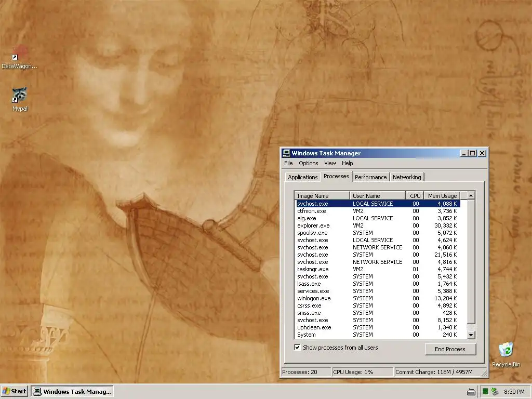532x399 pixels.
Task: Select svchost.exe using 21,516 K memory
Action: click(x=377, y=255)
